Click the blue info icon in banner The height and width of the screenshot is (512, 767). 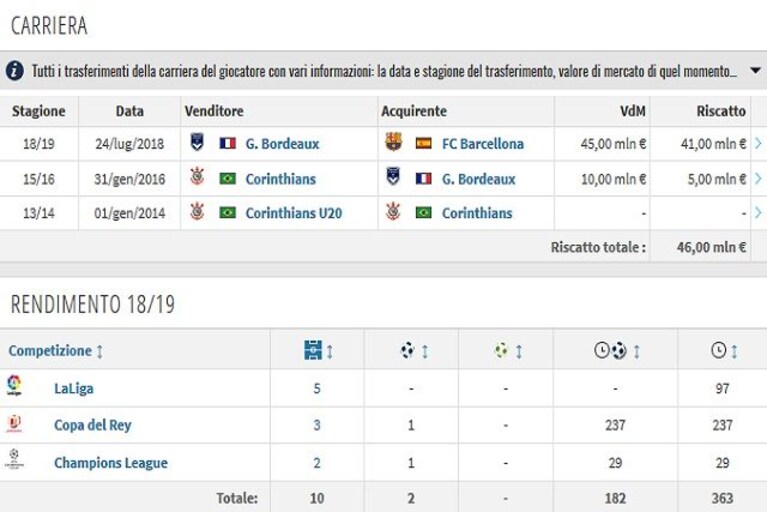click(15, 71)
